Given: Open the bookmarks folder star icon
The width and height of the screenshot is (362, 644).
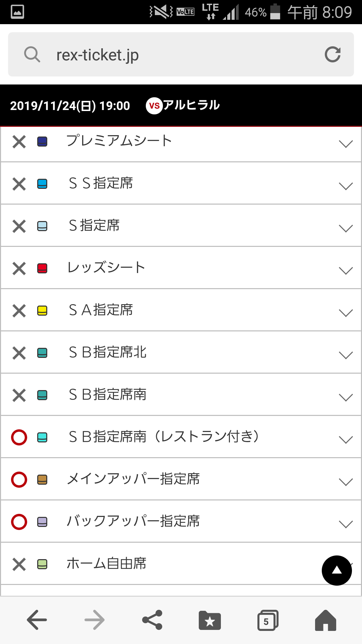Looking at the screenshot, I should pyautogui.click(x=210, y=621).
